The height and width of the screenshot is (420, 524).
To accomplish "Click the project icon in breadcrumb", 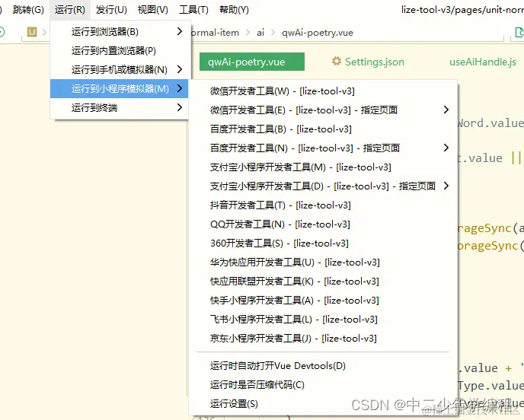I will click(32, 32).
